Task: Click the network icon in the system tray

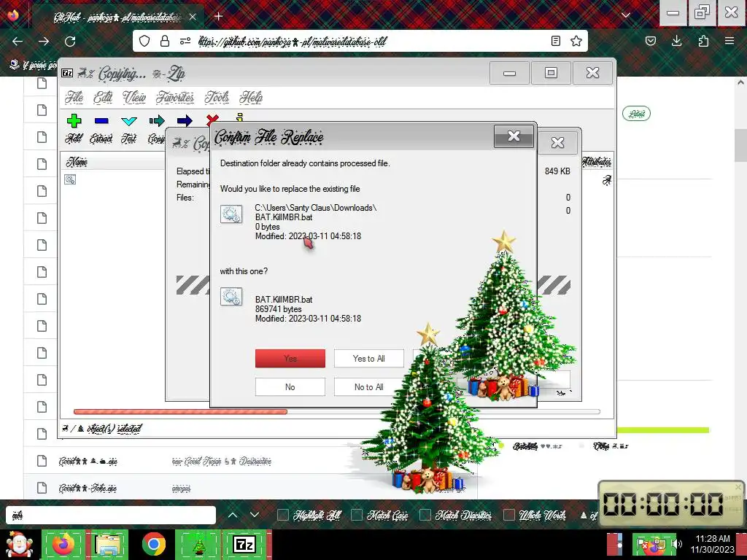Action: pos(659,544)
